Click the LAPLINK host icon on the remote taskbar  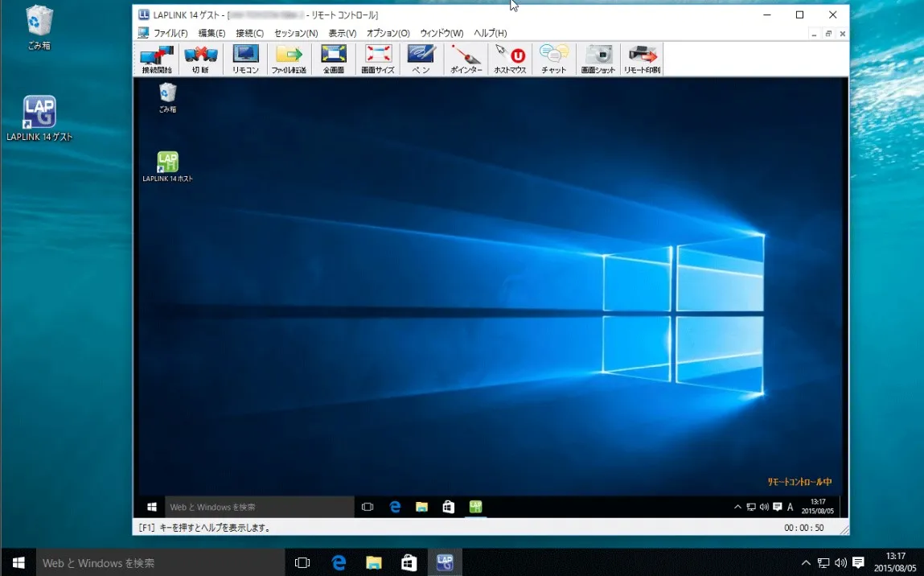(475, 507)
